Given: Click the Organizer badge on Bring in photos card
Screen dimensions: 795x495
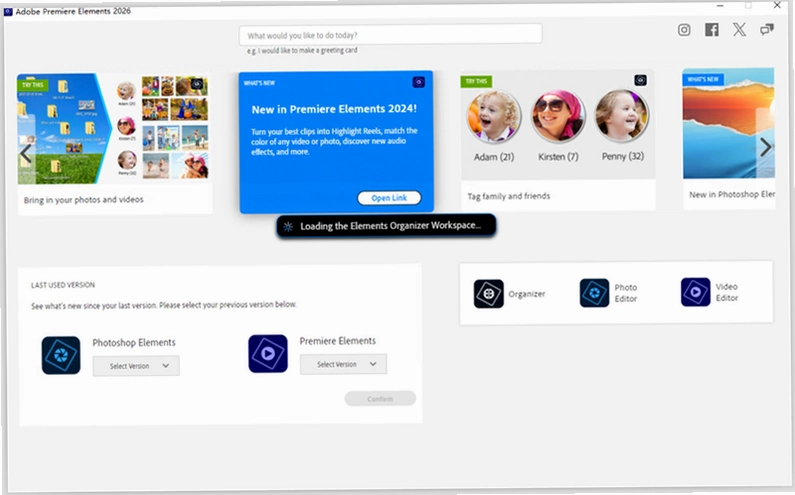Looking at the screenshot, I should click(x=197, y=84).
